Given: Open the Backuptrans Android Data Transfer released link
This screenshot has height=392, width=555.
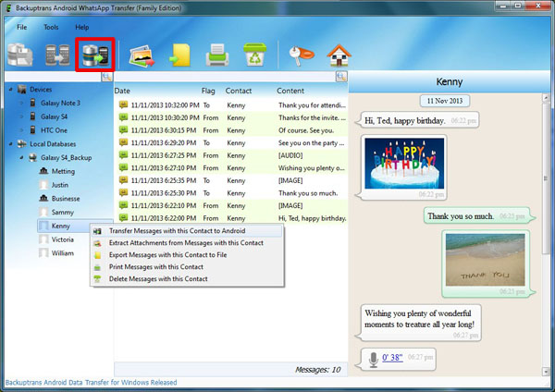Looking at the screenshot, I should [x=91, y=383].
